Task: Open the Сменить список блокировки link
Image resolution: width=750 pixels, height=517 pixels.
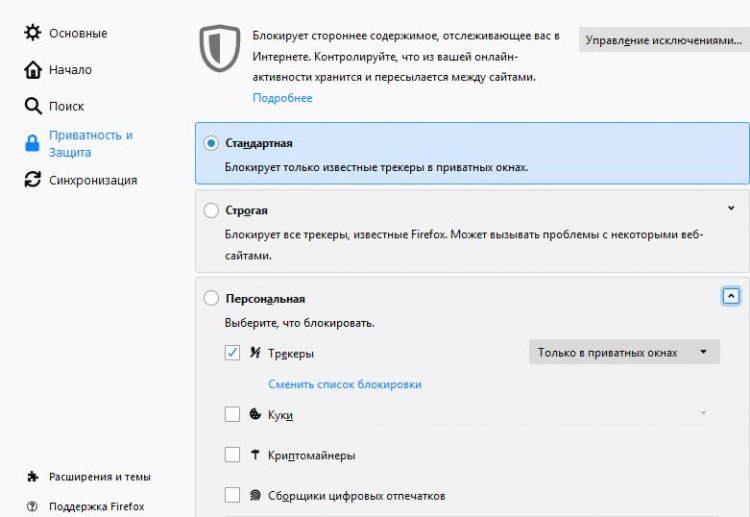Action: [x=344, y=384]
